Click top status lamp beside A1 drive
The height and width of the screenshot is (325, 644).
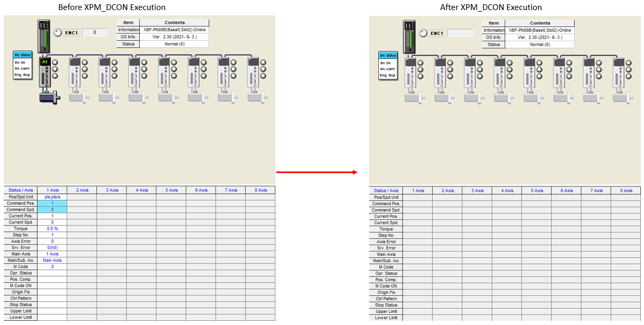56,62
